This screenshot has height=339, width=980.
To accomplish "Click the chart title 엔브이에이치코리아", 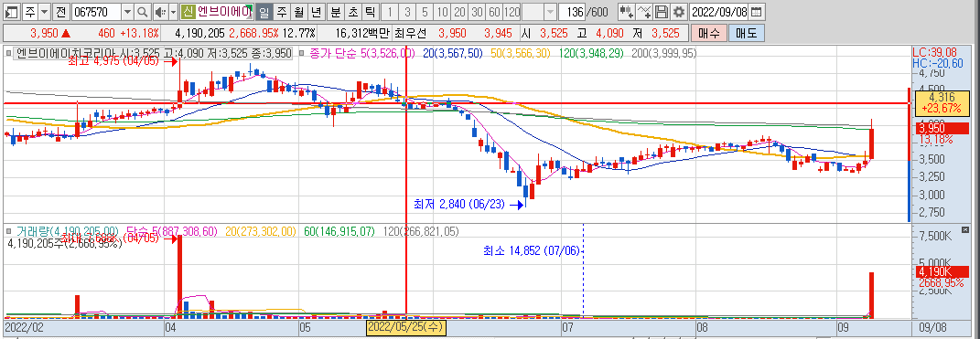I will click(66, 54).
